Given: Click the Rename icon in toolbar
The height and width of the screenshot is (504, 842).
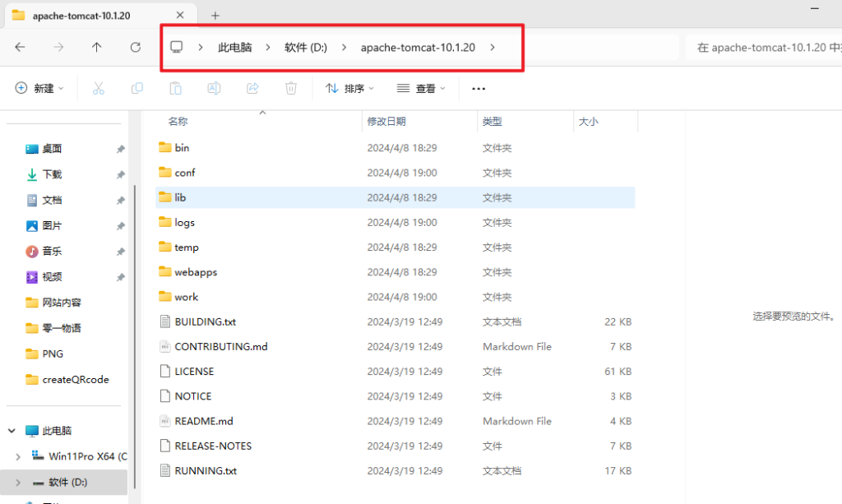Looking at the screenshot, I should [x=214, y=88].
